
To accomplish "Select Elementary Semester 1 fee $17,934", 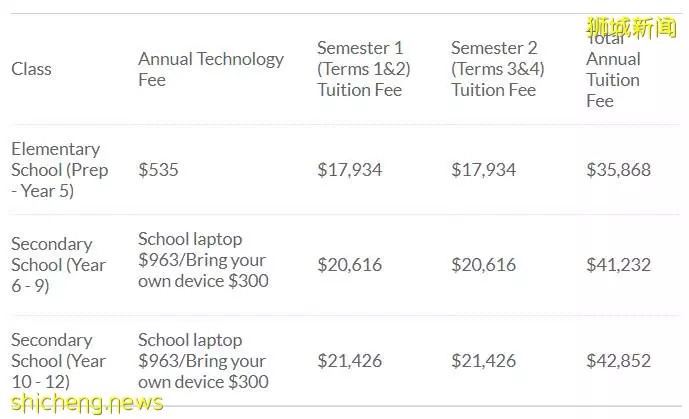I will pyautogui.click(x=350, y=170).
